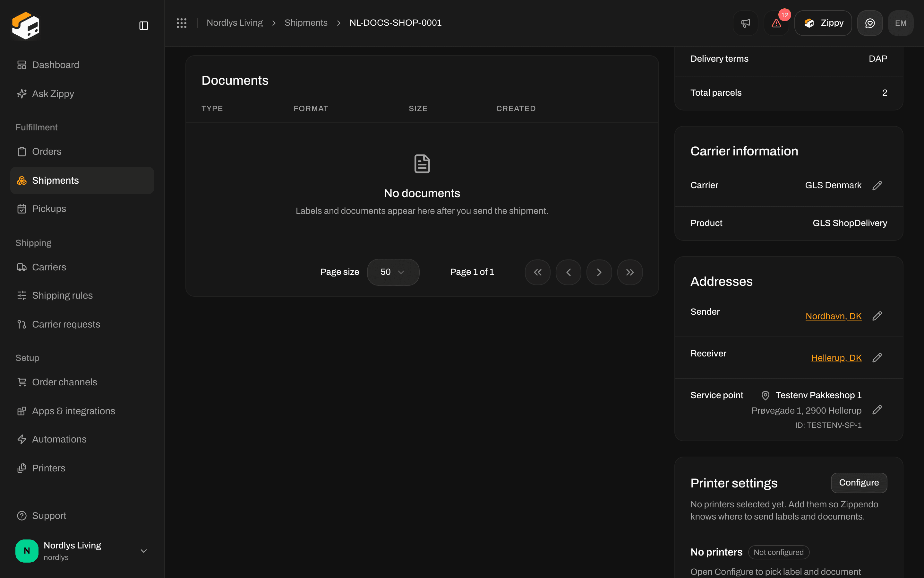Go to the first documents page
The width and height of the screenshot is (924, 578).
coord(538,272)
